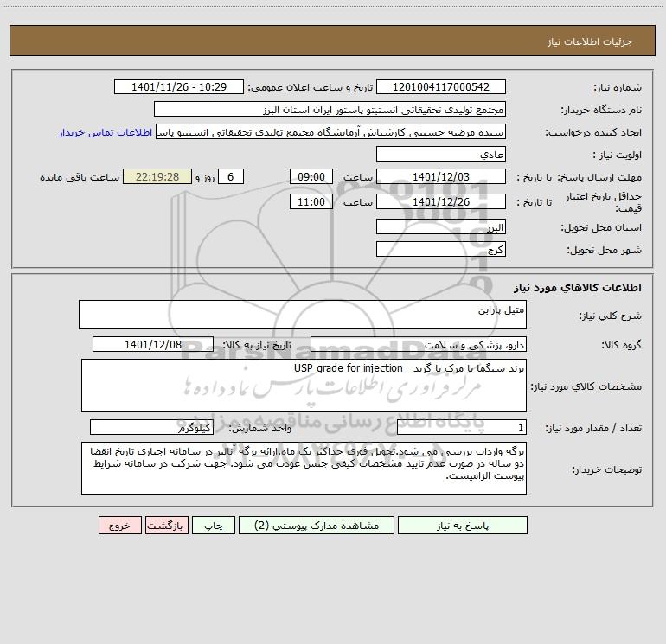Click the label مهلت ارسال پاسخ
Viewport: 666px width, 644px height.
pos(599,178)
